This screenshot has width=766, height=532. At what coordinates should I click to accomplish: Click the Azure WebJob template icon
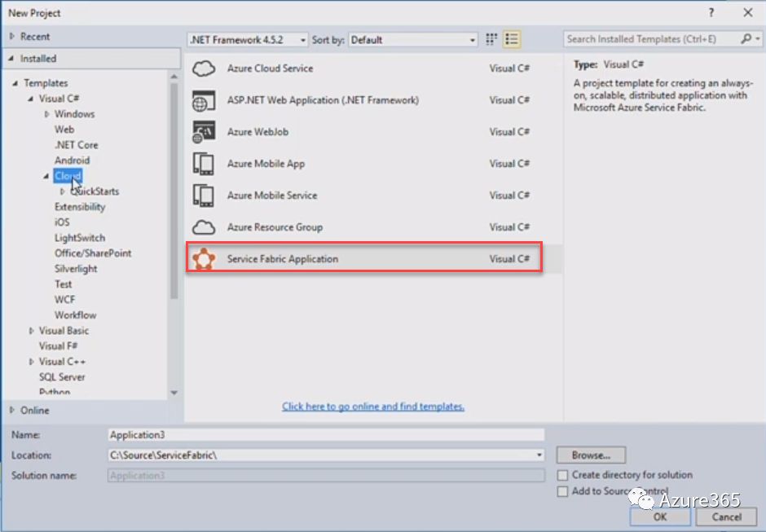pyautogui.click(x=203, y=132)
